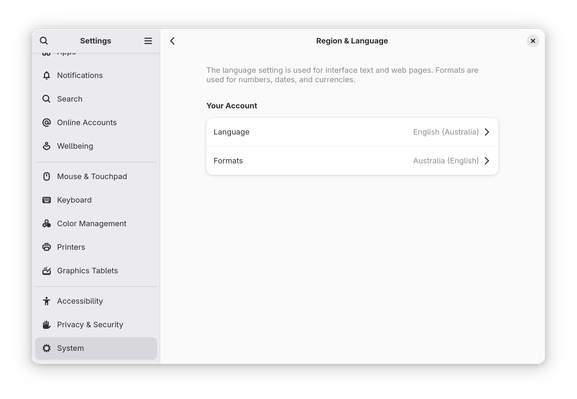Screen dimensions: 577x399
Task: Close the Settings window
Action: pos(532,41)
